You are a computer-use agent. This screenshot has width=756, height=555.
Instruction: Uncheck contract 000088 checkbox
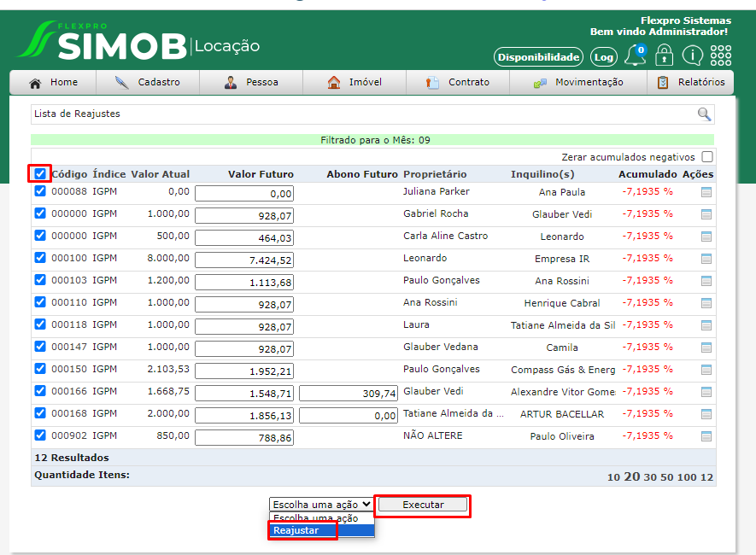coord(40,190)
